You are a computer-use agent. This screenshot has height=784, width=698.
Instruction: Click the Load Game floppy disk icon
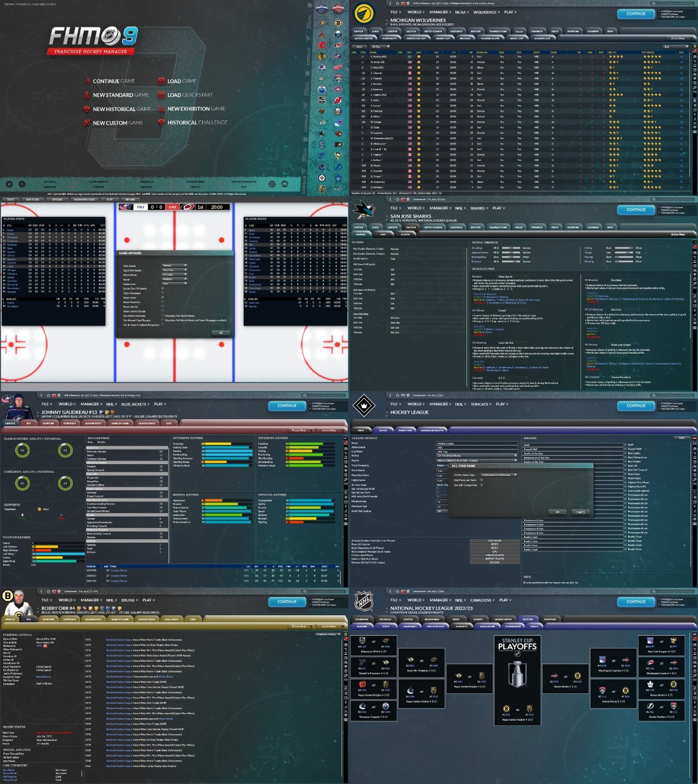(x=162, y=81)
